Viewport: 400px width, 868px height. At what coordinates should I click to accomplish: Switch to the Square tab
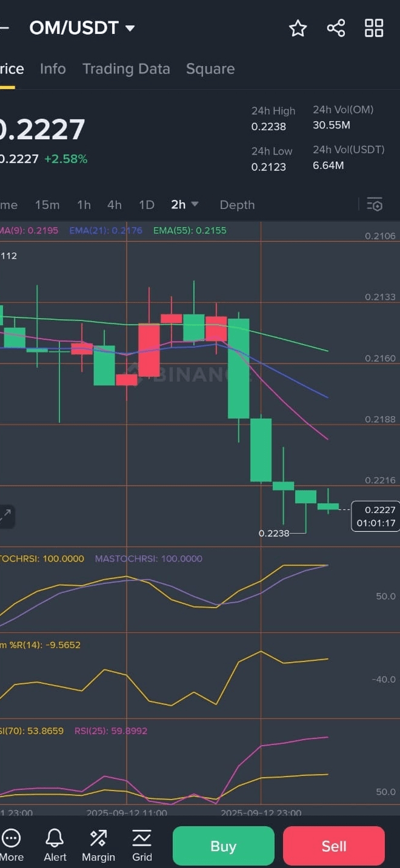point(210,69)
